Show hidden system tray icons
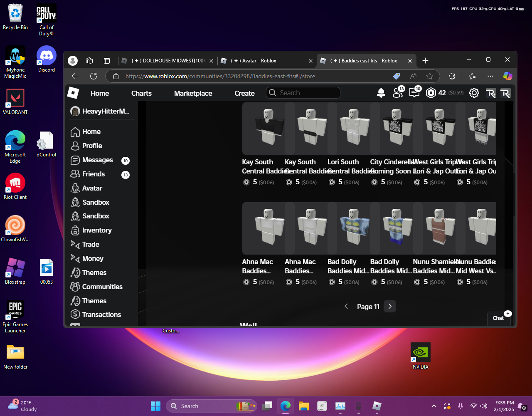Viewport: 532px width, 416px height. coord(434,406)
